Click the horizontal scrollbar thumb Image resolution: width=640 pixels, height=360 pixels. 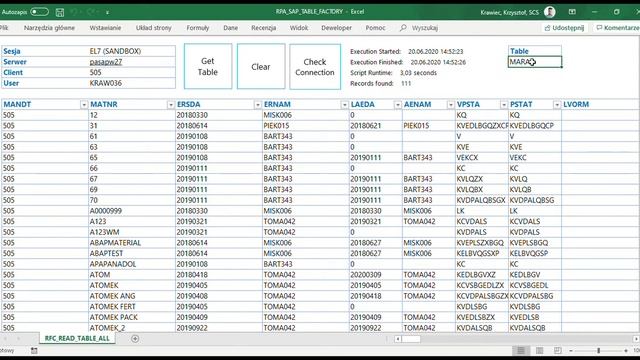[411, 339]
